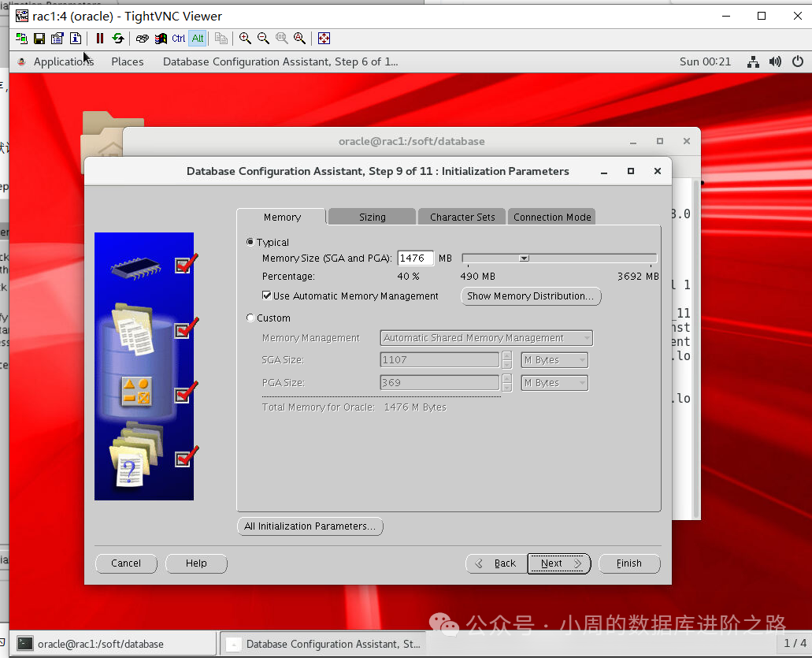This screenshot has width=812, height=658.
Task: Zoom out of the remote display
Action: pyautogui.click(x=263, y=39)
